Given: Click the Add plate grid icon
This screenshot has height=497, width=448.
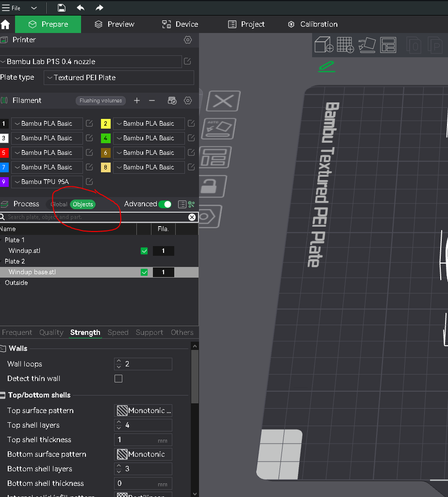Looking at the screenshot, I should [x=345, y=45].
